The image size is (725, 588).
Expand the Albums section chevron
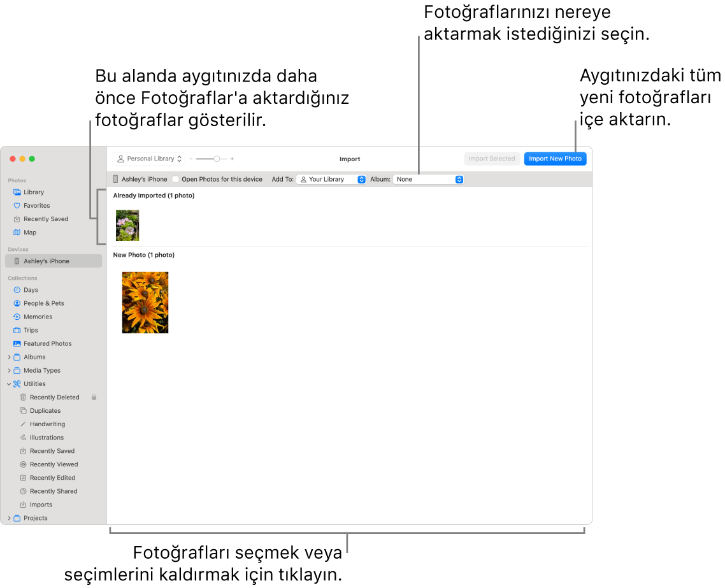tap(9, 357)
